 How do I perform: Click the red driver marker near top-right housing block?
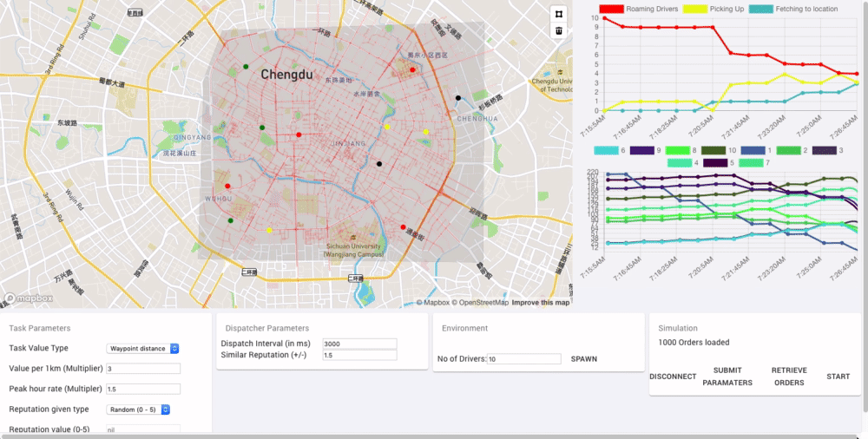click(x=412, y=69)
